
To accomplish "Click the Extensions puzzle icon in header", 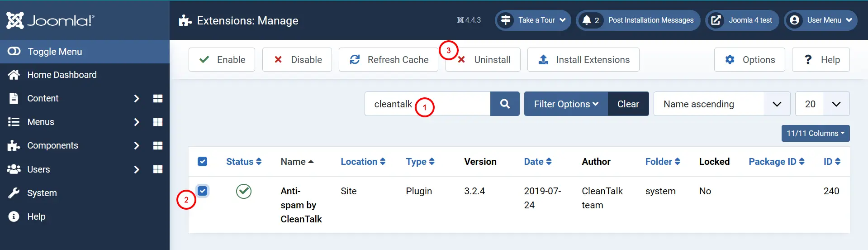I will pyautogui.click(x=185, y=20).
